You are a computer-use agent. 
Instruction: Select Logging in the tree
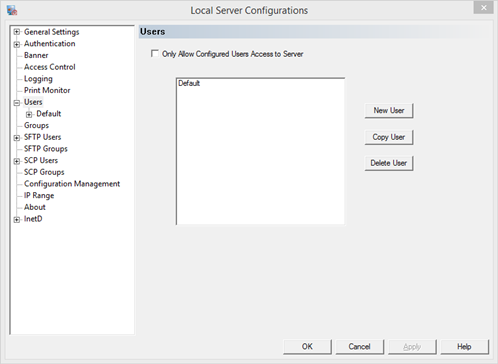(x=38, y=79)
